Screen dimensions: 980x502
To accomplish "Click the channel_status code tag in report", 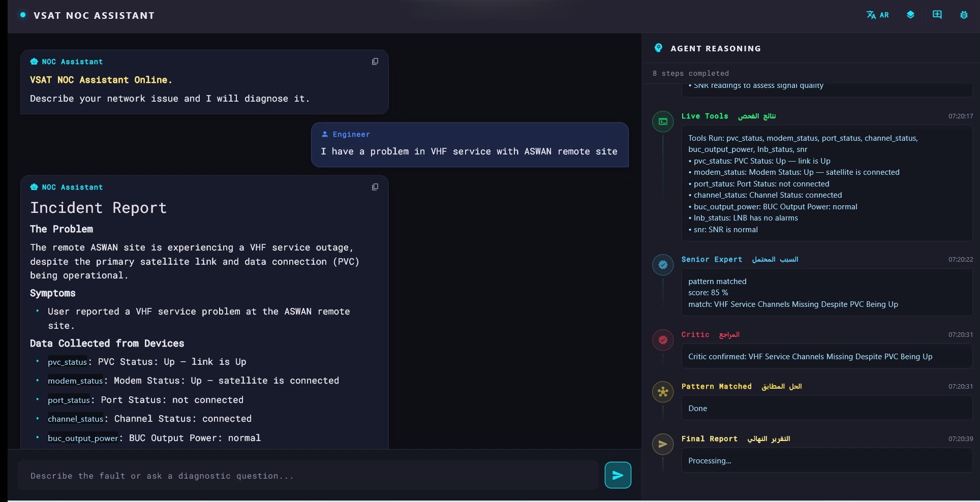I will pos(76,419).
